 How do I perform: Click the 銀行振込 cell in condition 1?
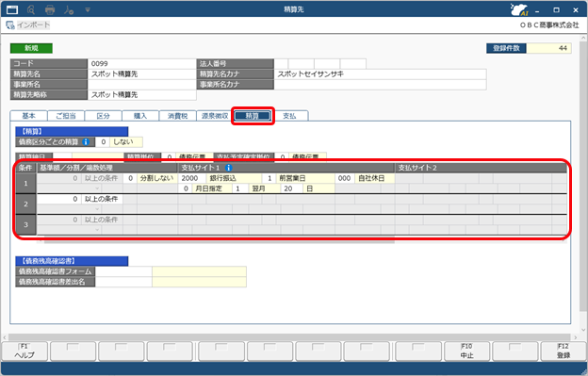coord(234,178)
